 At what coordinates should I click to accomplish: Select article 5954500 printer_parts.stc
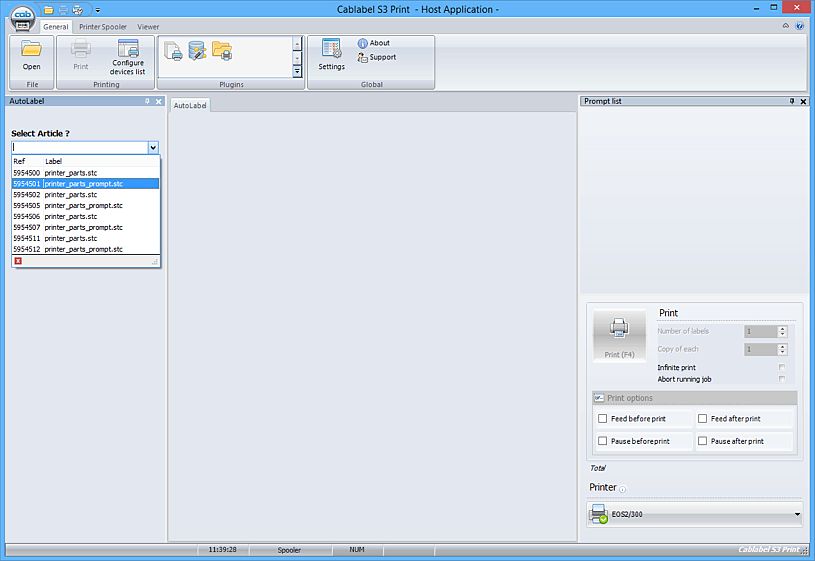tap(85, 173)
